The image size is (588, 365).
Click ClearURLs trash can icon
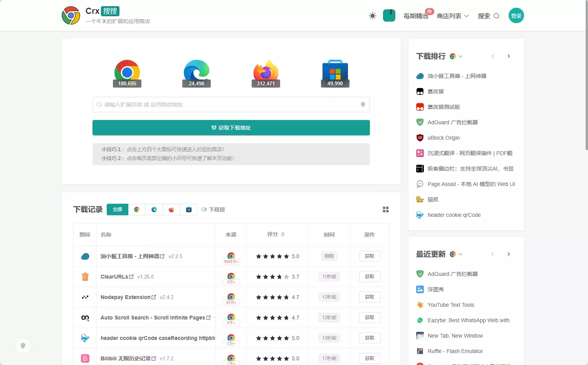(85, 277)
